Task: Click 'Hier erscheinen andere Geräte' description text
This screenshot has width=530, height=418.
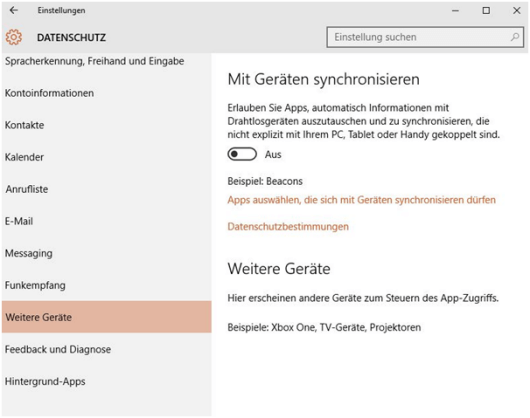Action: click(x=363, y=298)
